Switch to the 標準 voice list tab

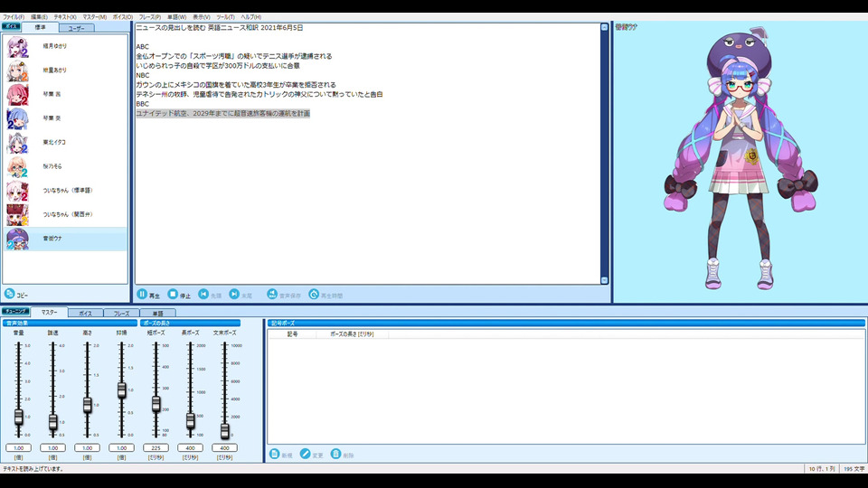pyautogui.click(x=41, y=27)
